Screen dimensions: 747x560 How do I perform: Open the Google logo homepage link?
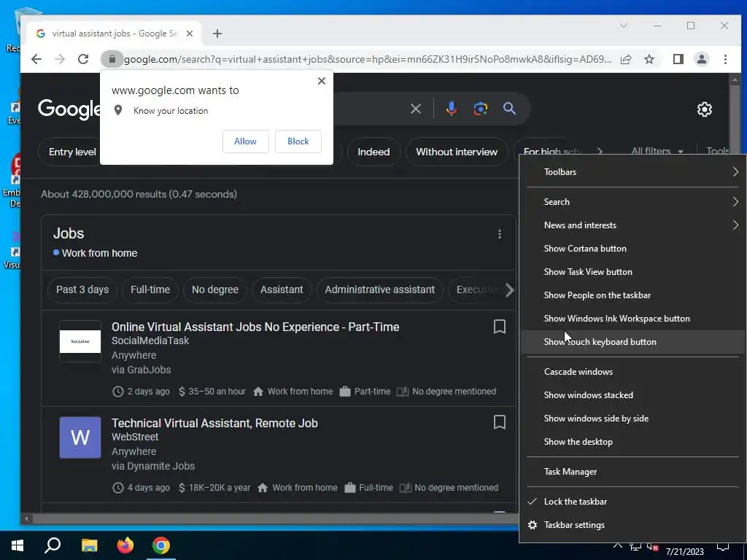pyautogui.click(x=69, y=109)
